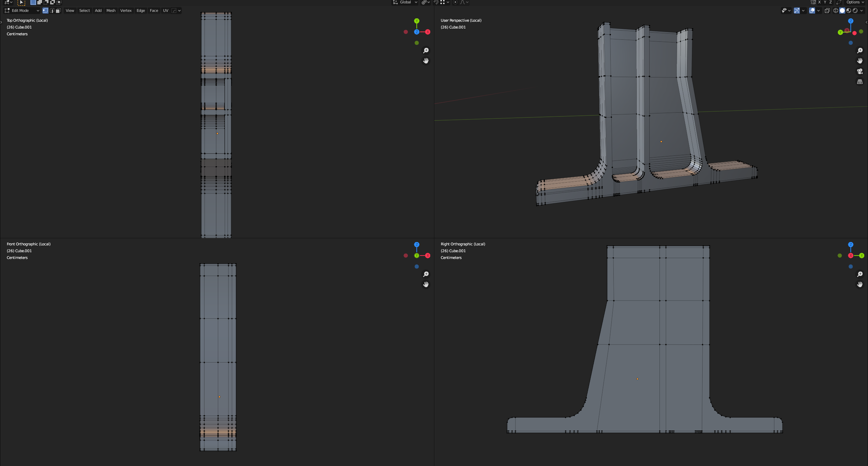This screenshot has width=868, height=466.
Task: Toggle proportional editing
Action: click(455, 2)
